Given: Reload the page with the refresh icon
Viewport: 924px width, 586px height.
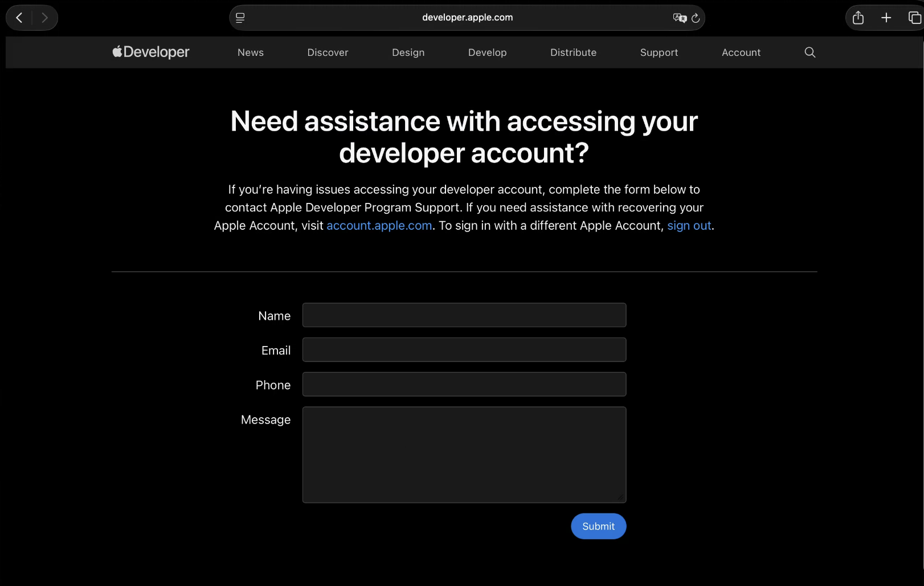Looking at the screenshot, I should click(696, 18).
